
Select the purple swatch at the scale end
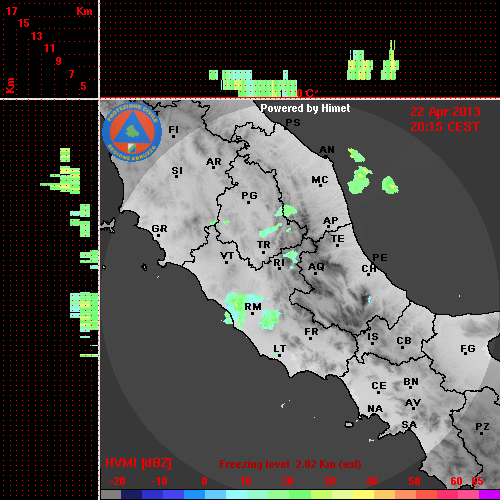click(489, 494)
